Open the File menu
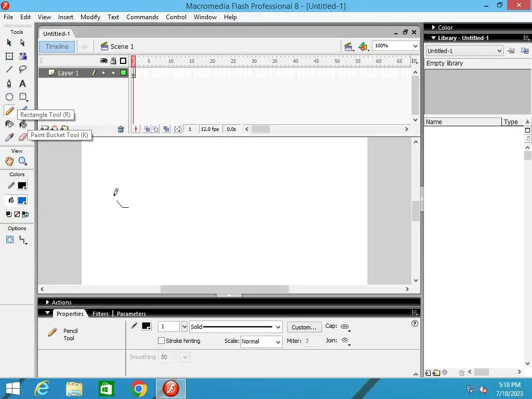The image size is (532, 399). pyautogui.click(x=8, y=17)
